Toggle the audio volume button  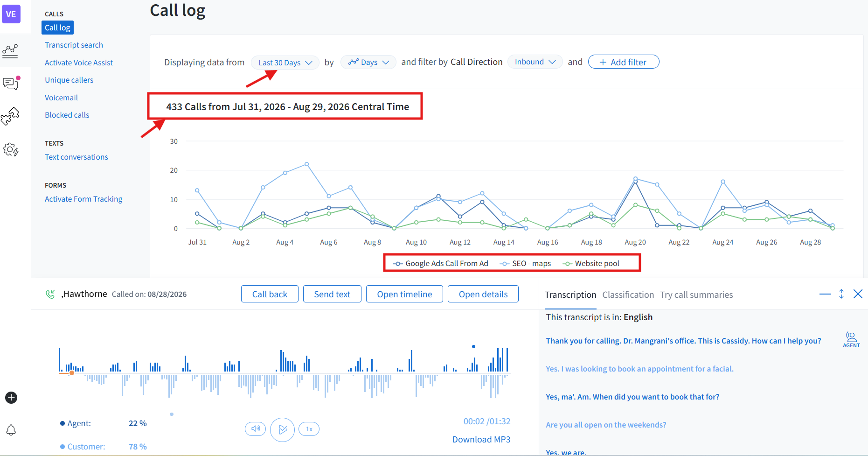coord(255,428)
